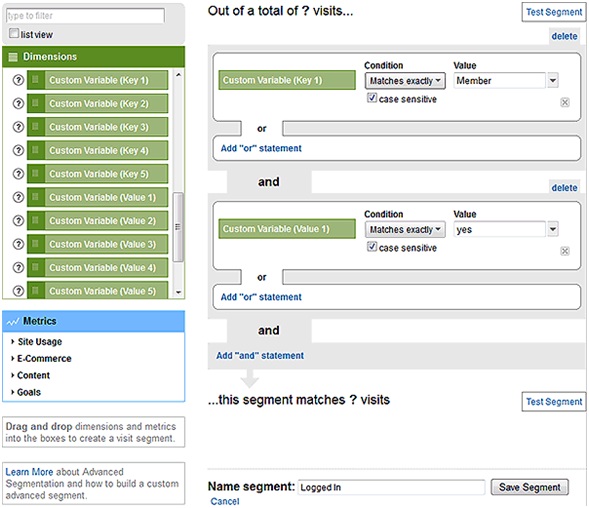Open help for Custom Variable (Key 5)
589x508 pixels.
coord(18,174)
